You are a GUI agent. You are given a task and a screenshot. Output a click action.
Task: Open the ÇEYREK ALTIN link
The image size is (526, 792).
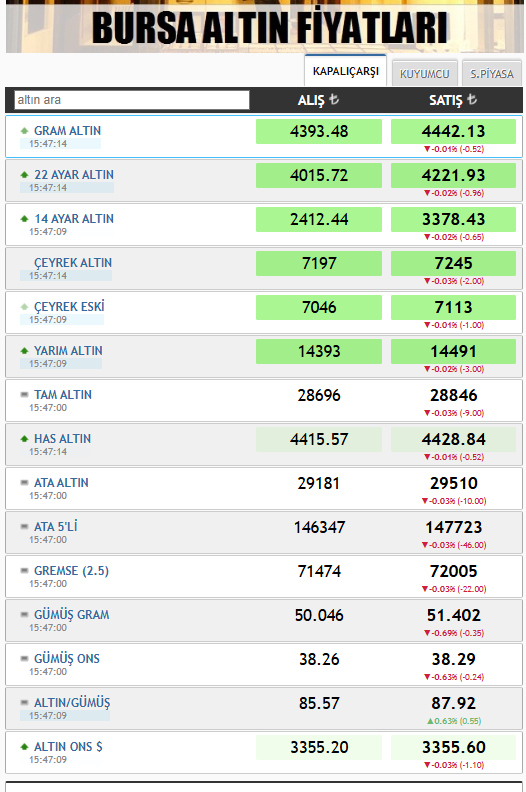73,263
